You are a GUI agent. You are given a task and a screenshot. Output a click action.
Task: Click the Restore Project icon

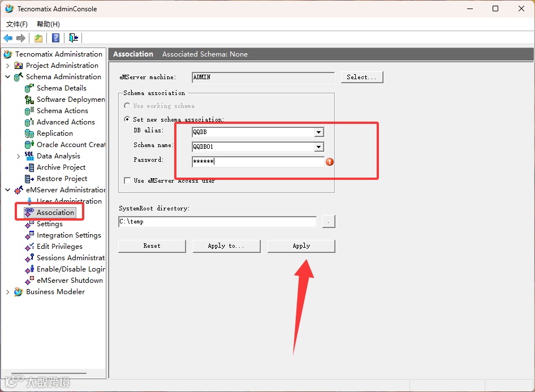pos(29,179)
